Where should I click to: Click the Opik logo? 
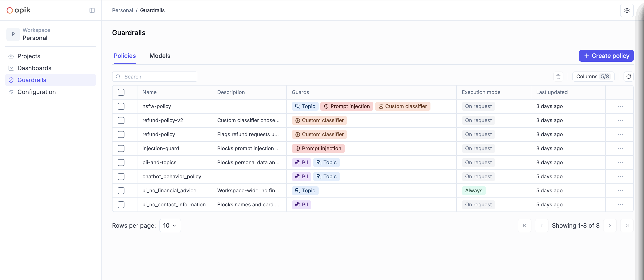pyautogui.click(x=18, y=10)
